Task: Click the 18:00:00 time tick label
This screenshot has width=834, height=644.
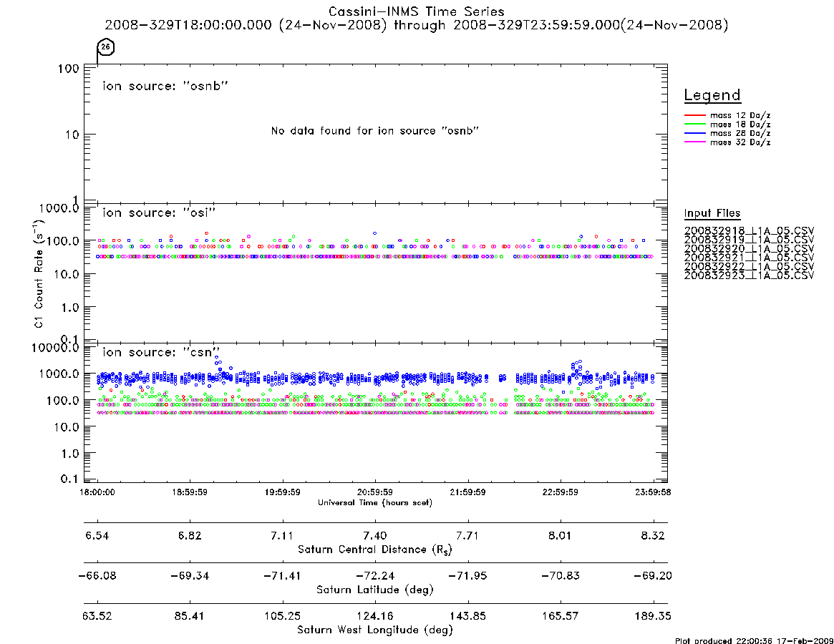Action: click(x=97, y=492)
